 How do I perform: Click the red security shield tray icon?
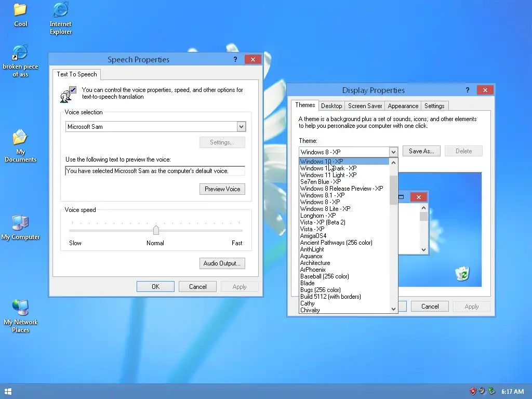coord(473,392)
